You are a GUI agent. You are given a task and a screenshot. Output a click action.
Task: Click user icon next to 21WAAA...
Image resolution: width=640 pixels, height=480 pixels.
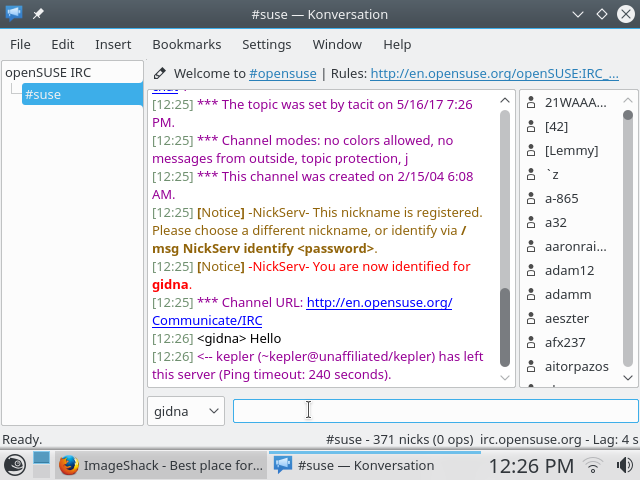[531, 102]
